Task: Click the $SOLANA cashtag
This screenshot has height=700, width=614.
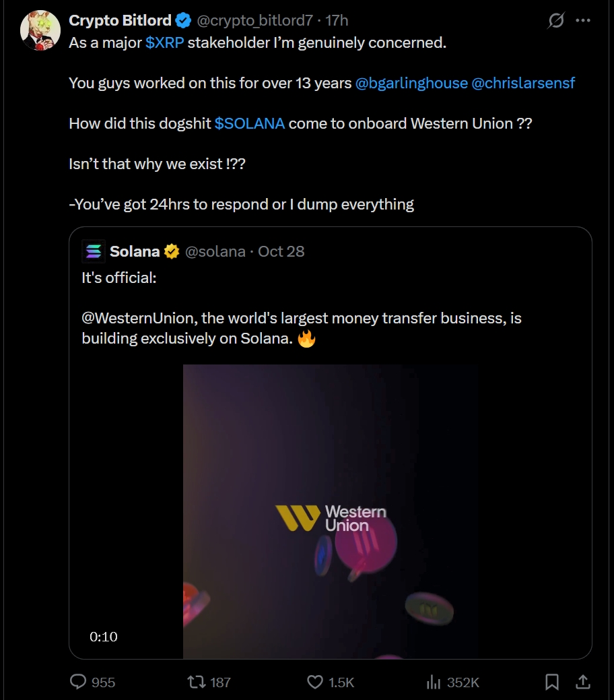Action: [249, 124]
